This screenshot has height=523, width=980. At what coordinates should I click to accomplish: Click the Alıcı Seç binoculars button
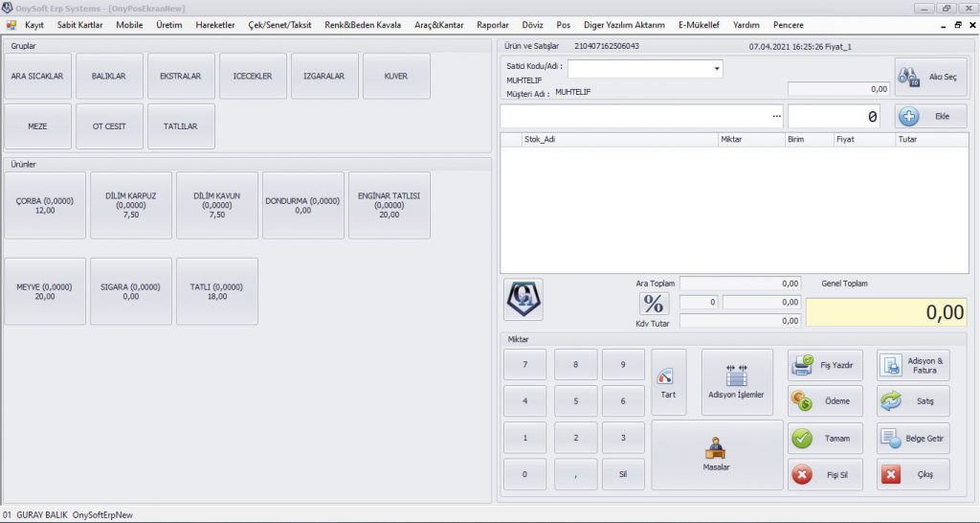coord(930,77)
